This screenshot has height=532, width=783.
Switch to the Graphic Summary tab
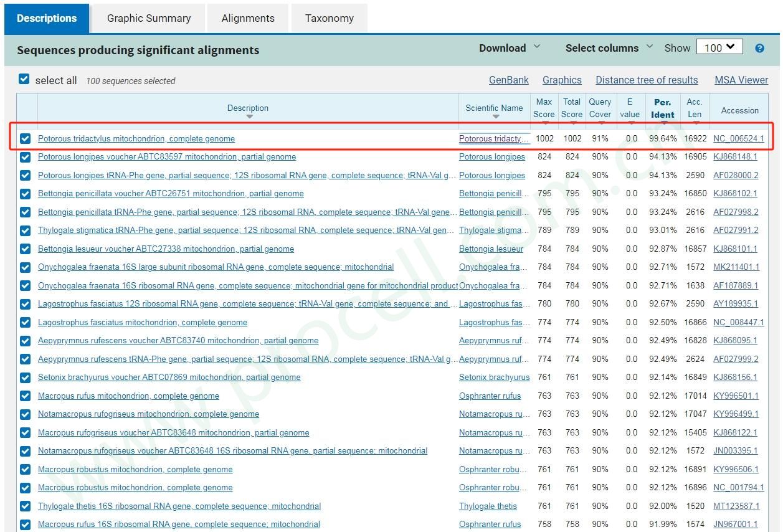coord(149,18)
